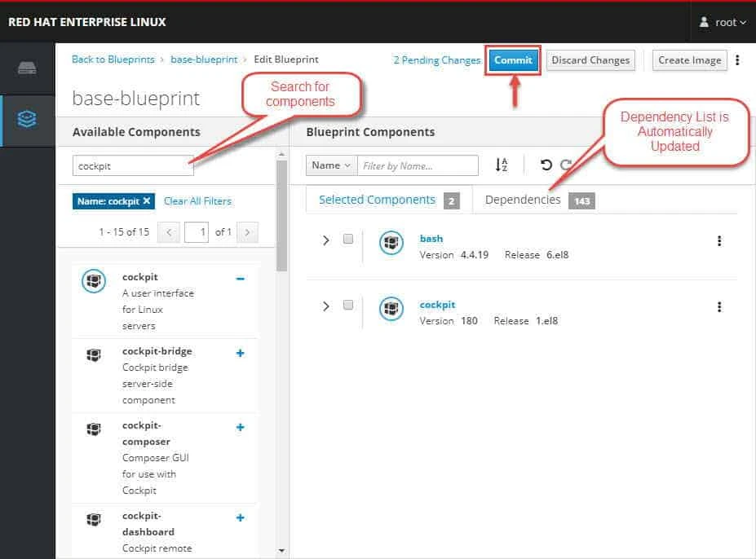The image size is (756, 559).
Task: Undo the last blueprint change
Action: pos(545,165)
